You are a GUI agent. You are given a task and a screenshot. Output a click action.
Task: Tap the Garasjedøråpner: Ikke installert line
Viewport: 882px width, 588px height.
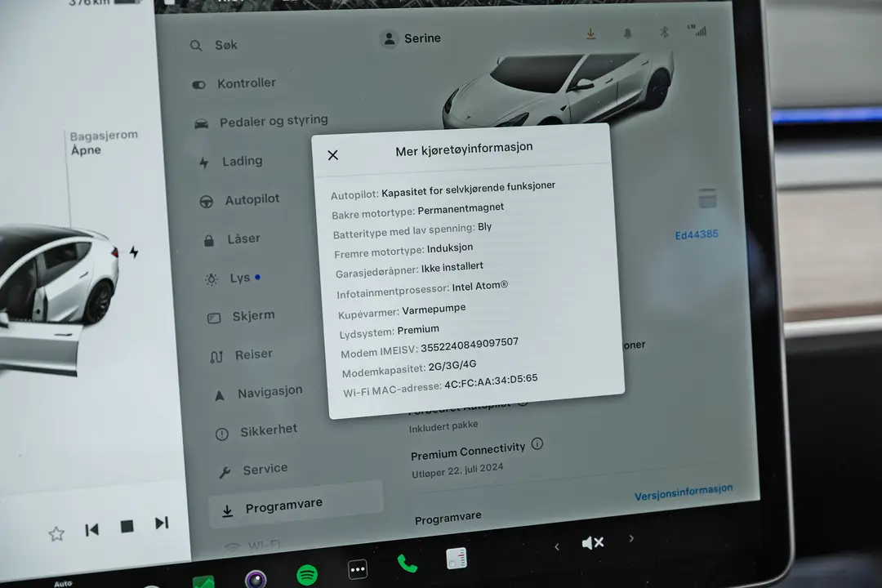(409, 270)
